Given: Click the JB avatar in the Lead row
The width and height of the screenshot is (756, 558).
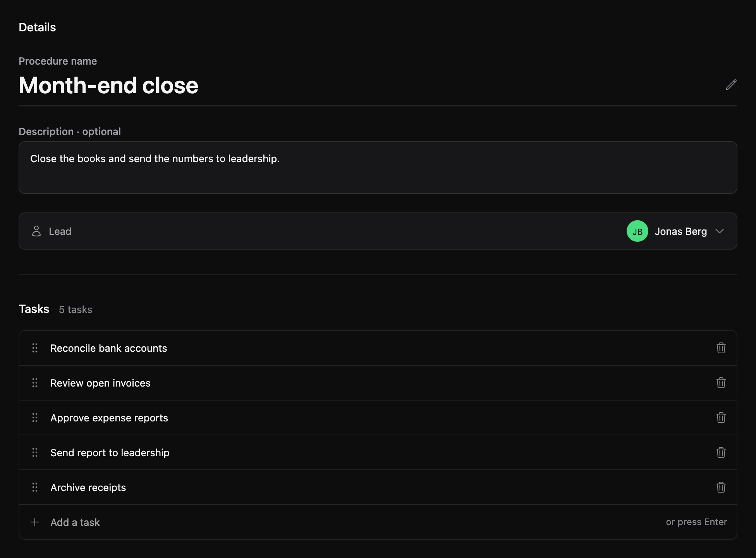Looking at the screenshot, I should pos(637,231).
